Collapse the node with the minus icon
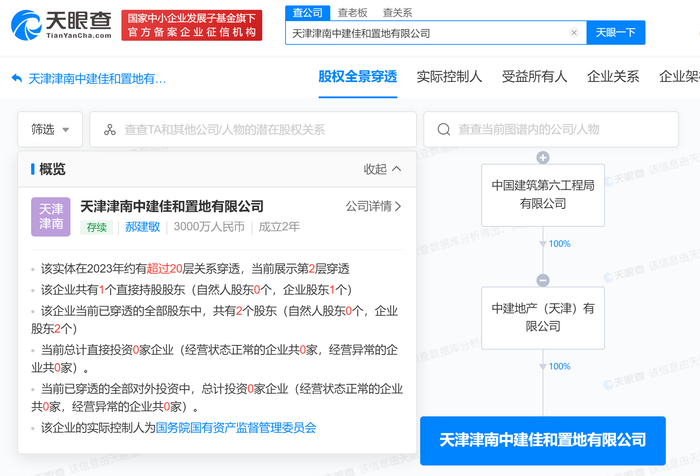This screenshot has height=476, width=700. (543, 280)
